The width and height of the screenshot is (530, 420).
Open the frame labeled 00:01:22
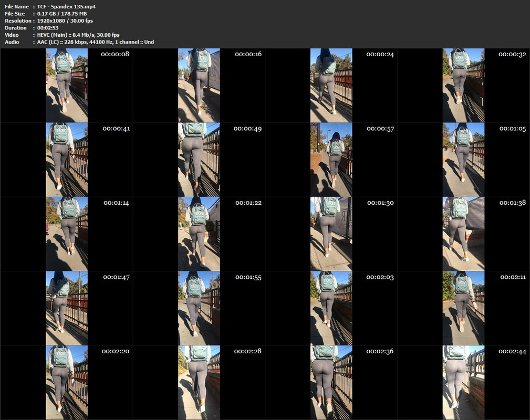(x=199, y=234)
